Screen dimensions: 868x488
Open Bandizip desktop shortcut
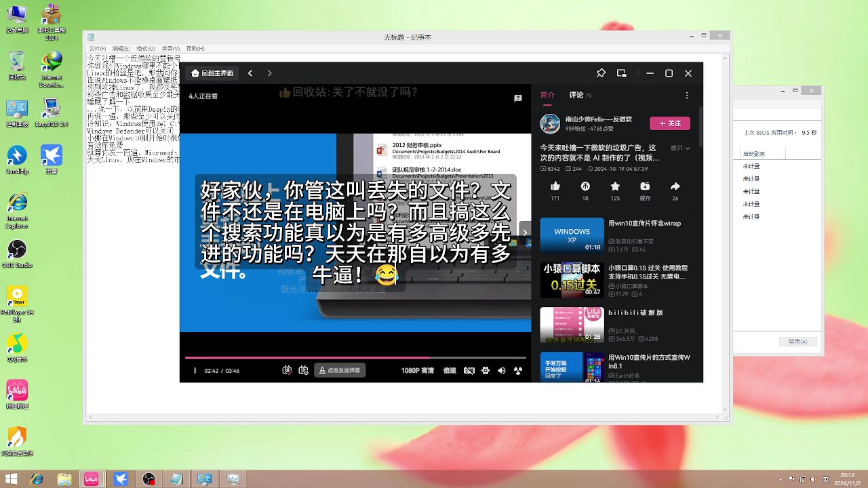point(17,160)
